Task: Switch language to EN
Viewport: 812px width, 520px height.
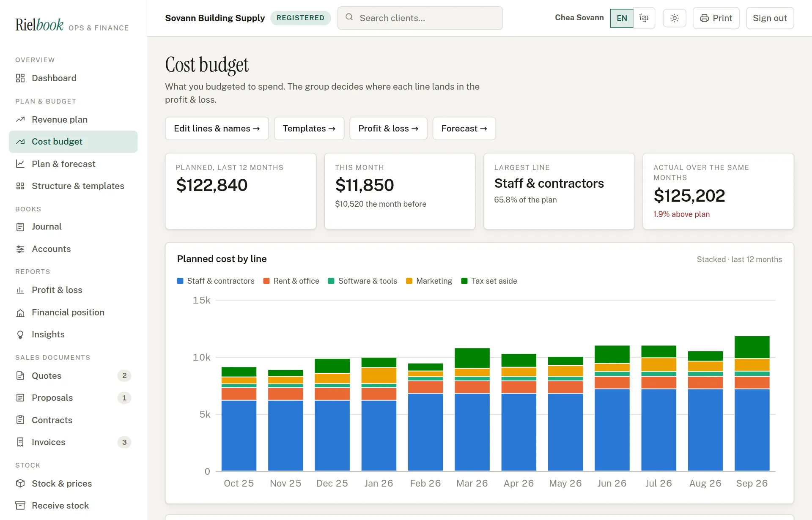Action: (622, 18)
